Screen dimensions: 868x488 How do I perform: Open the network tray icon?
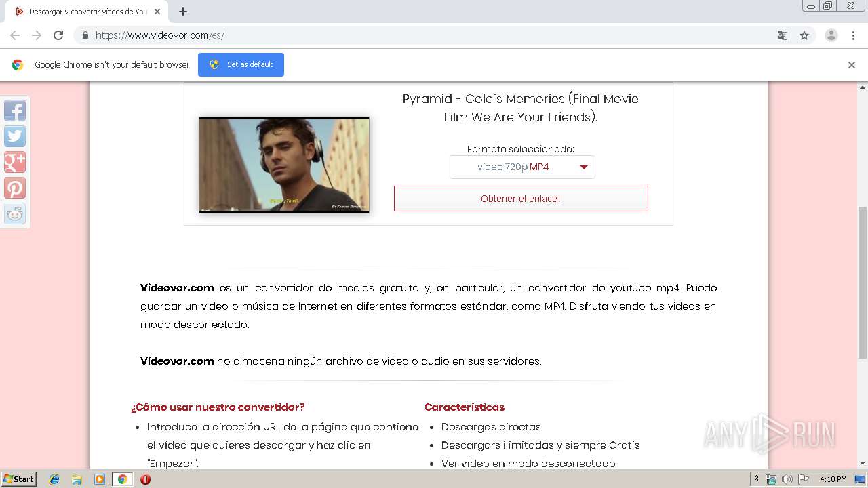pyautogui.click(x=771, y=479)
